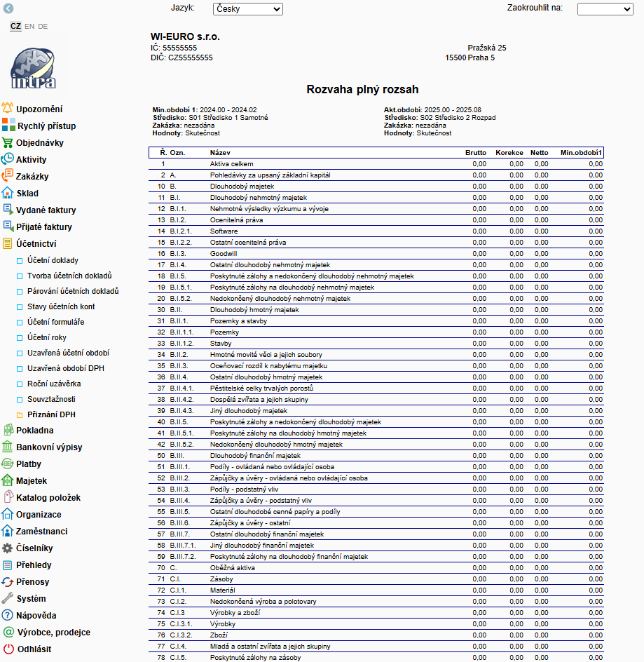The image size is (644, 662).
Task: Open Roční uzávěrka submenu item
Action: click(x=54, y=384)
